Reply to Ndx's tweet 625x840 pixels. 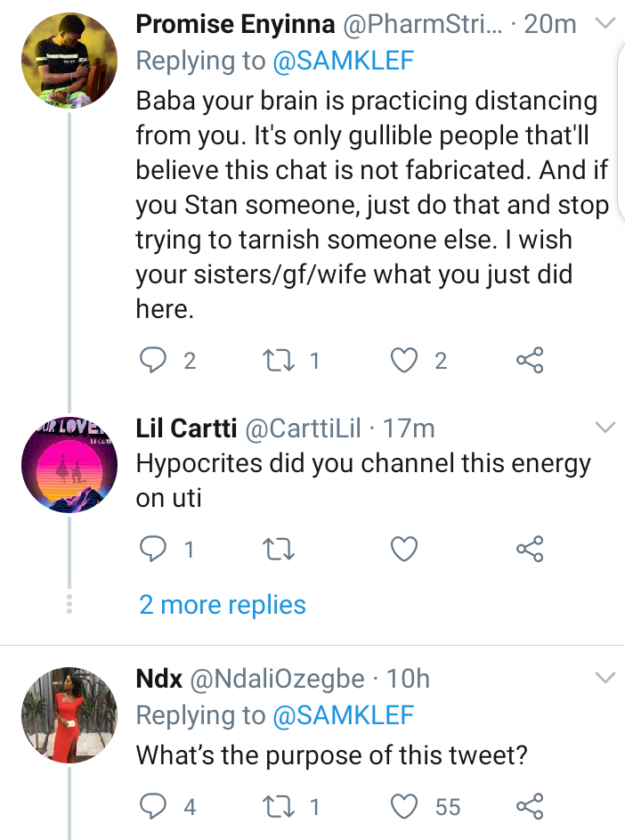152,806
